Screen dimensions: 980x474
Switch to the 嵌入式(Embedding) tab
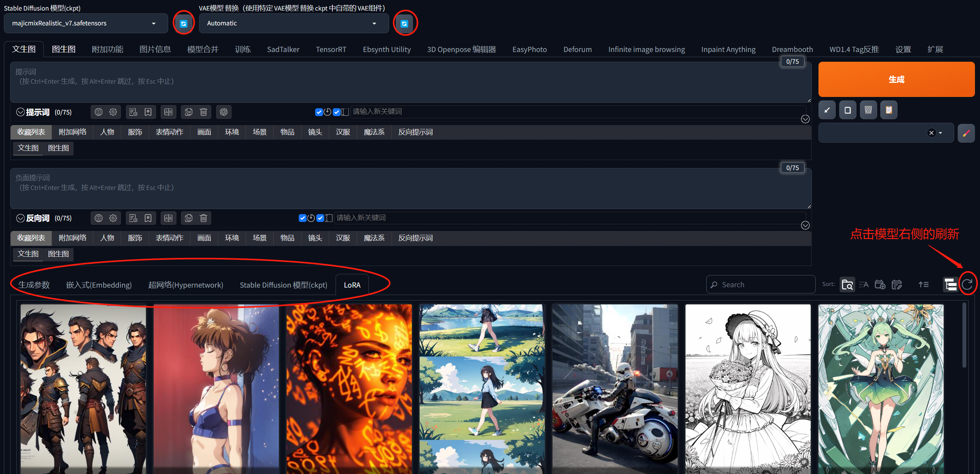(99, 285)
